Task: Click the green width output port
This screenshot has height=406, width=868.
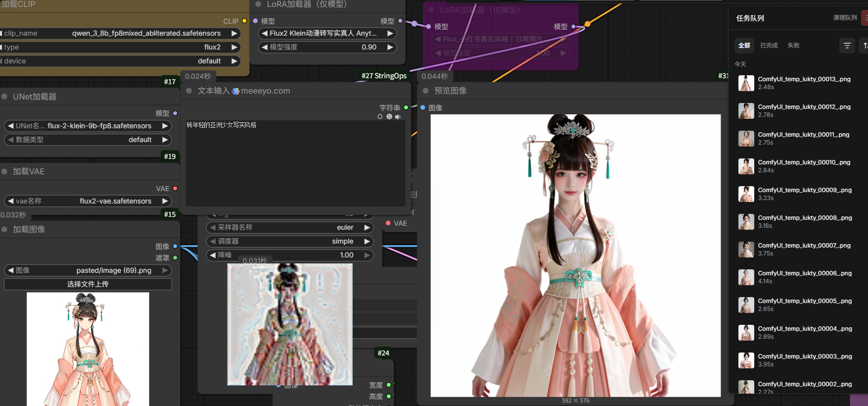Action: (389, 385)
